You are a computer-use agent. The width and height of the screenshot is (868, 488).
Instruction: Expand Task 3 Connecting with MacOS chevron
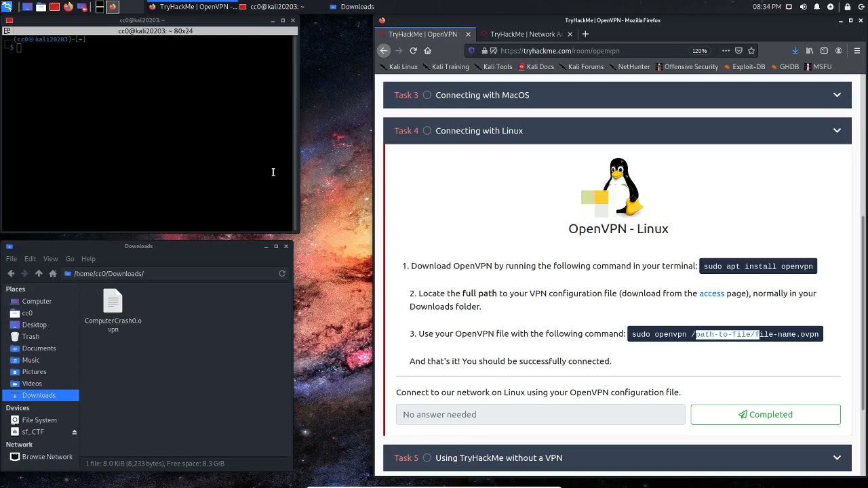(837, 95)
